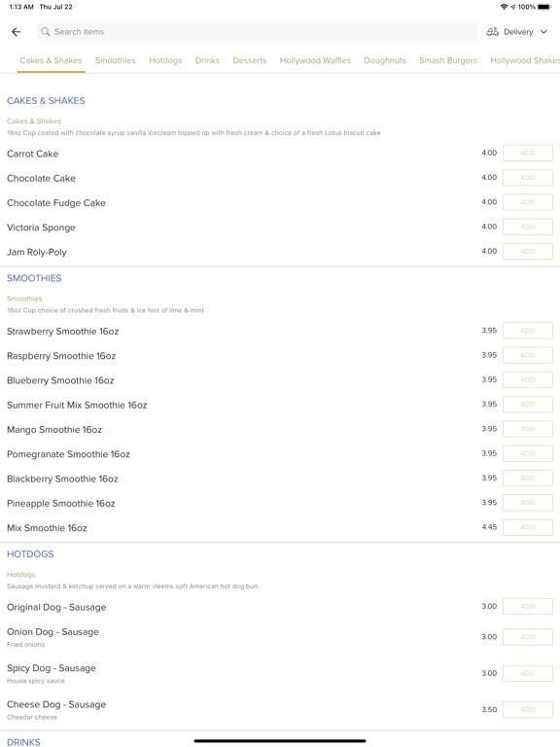Select the Jam Roly-Poly item name
Screen dimensions: 560x747
click(37, 252)
